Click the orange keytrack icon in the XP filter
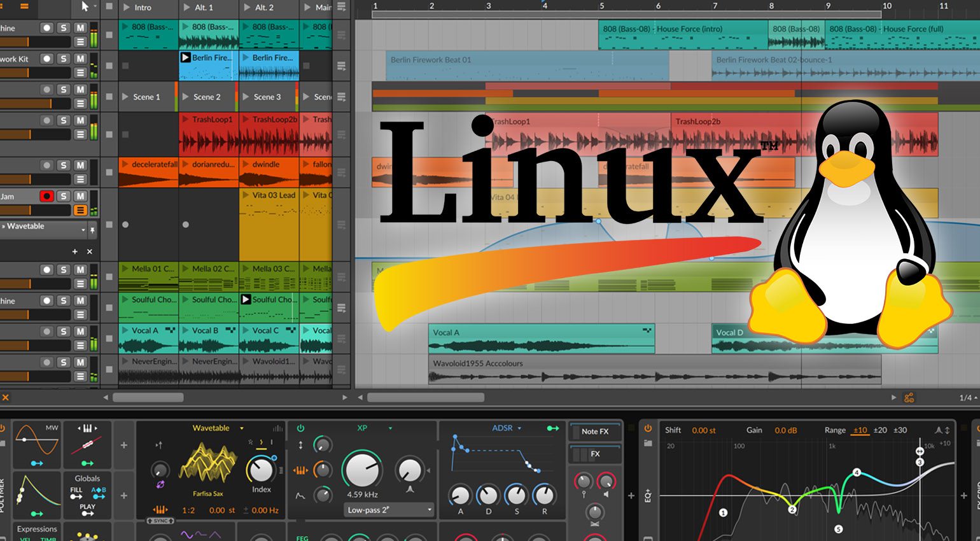 (x=300, y=470)
